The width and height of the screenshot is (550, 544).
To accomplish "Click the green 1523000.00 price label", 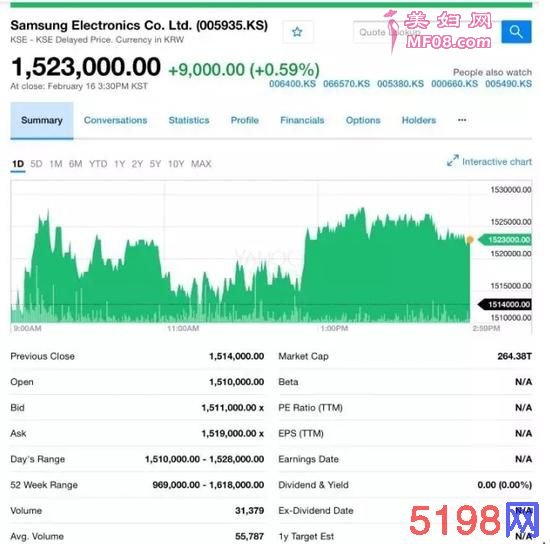I will point(505,240).
